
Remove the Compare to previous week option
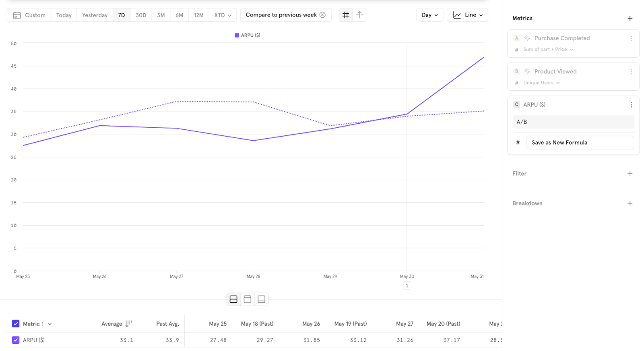tap(322, 15)
